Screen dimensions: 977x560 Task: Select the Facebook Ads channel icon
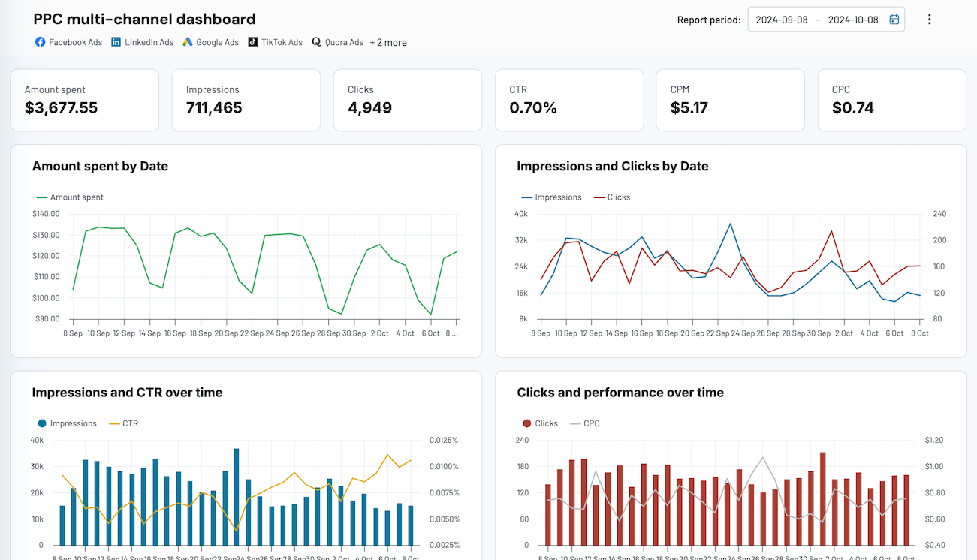pyautogui.click(x=40, y=42)
